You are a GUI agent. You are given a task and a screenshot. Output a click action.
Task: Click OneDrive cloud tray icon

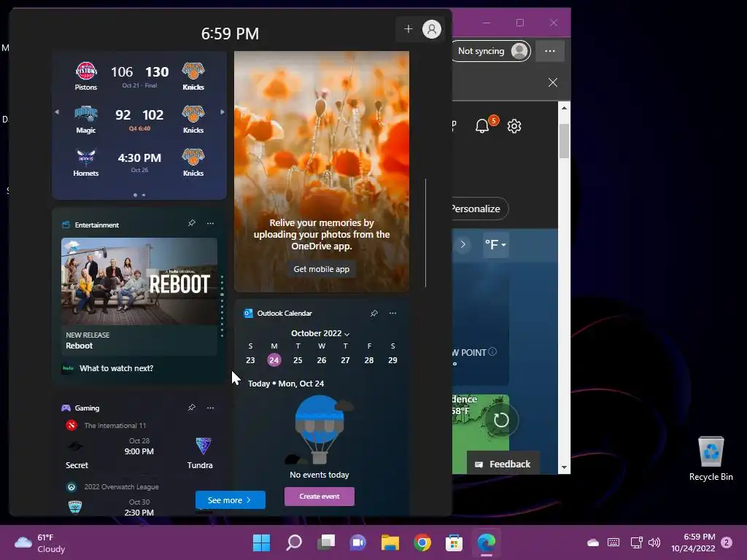pyautogui.click(x=592, y=542)
